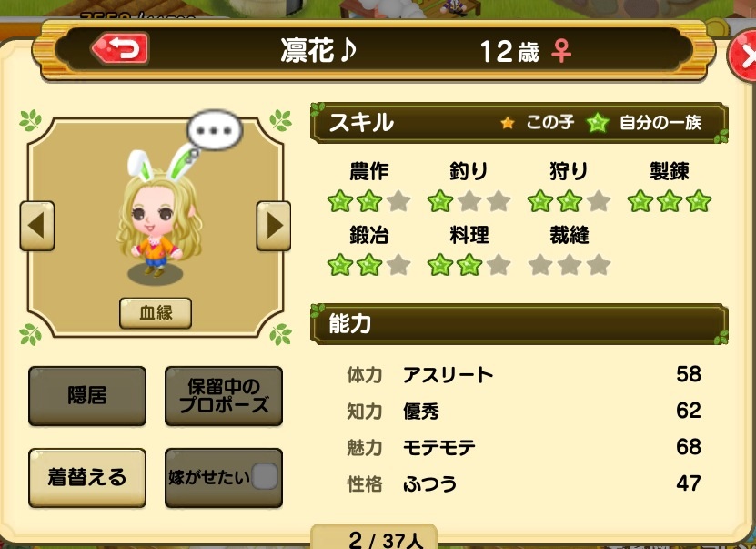Click the 着替える change clothes button

(x=87, y=478)
